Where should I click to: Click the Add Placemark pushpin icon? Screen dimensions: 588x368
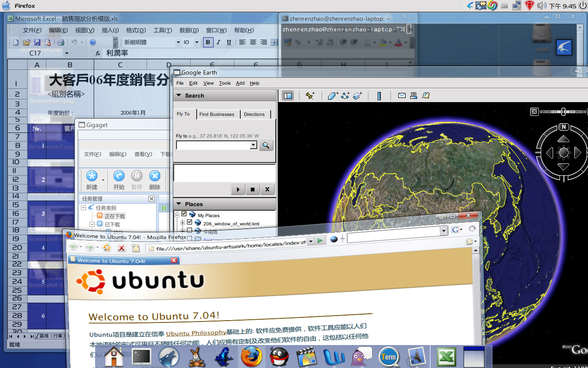coord(311,96)
